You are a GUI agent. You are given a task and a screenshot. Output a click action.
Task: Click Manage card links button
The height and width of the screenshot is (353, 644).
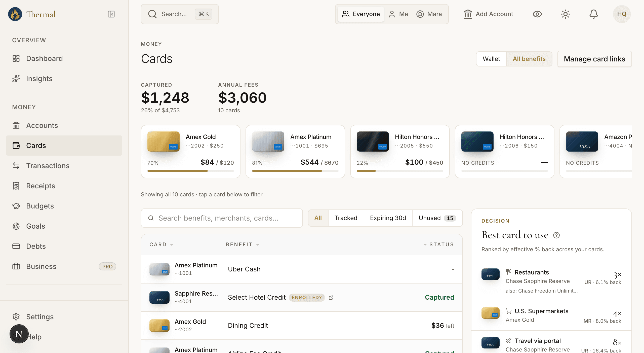pos(594,59)
